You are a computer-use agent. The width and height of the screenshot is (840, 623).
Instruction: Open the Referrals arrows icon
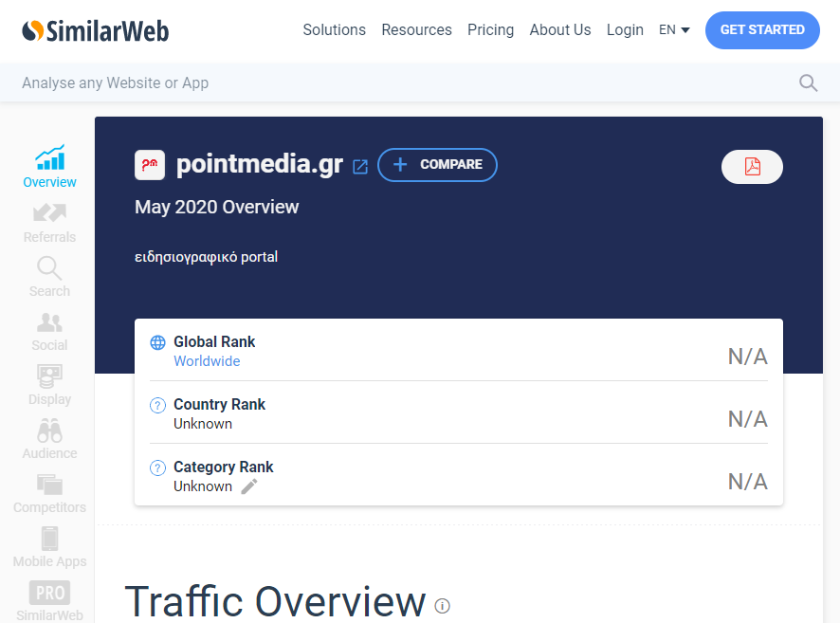point(50,212)
